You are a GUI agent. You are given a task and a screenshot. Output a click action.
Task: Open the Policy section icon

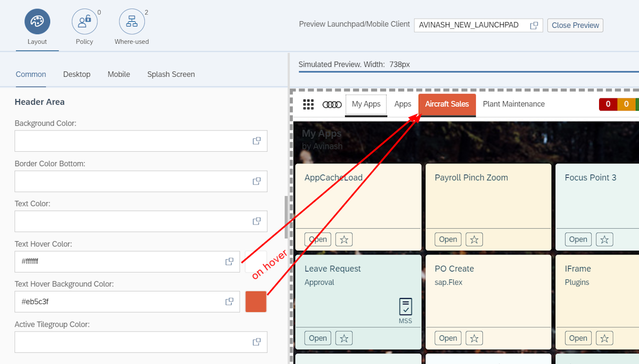coord(85,22)
